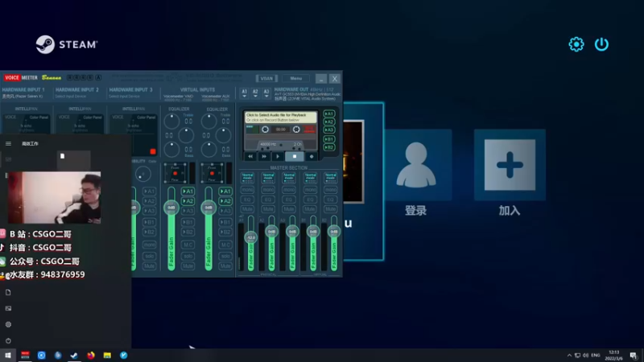Switch input language via ENG indicator
Screen dimensions: 644x362
pyautogui.click(x=596, y=356)
